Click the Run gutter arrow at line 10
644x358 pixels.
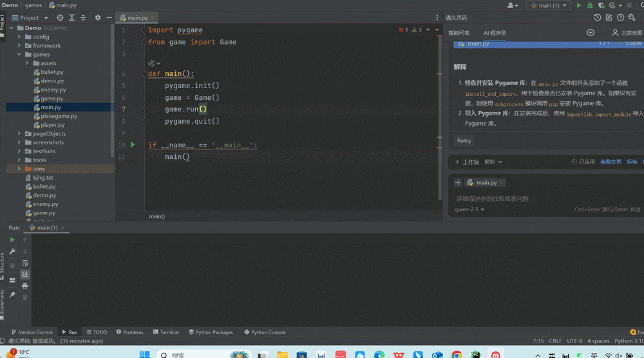tap(133, 145)
